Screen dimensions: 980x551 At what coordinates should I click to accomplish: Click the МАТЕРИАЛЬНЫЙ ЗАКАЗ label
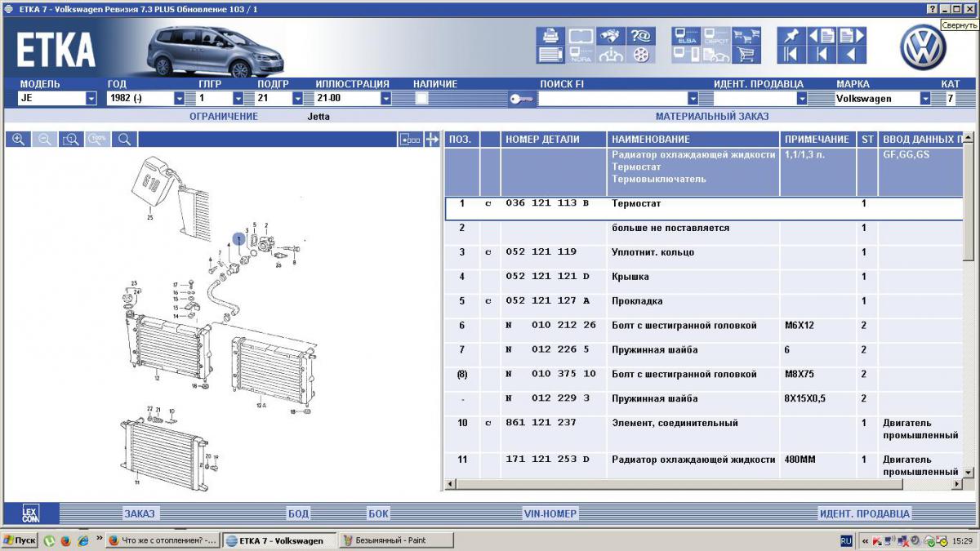[712, 117]
